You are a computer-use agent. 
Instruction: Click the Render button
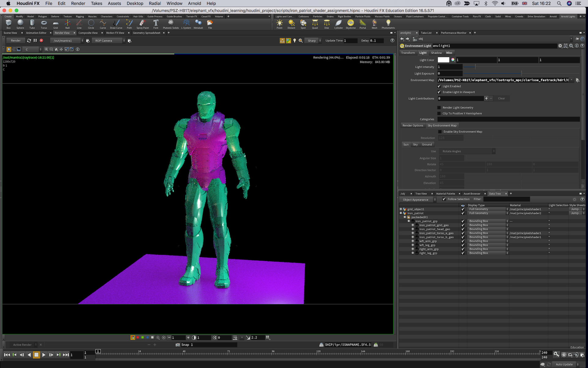point(16,40)
